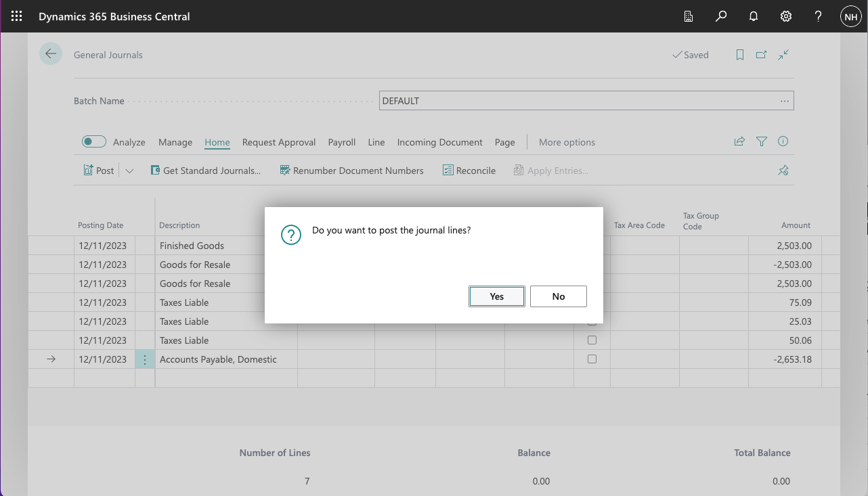Open the notifications bell
The width and height of the screenshot is (868, 496).
click(754, 16)
